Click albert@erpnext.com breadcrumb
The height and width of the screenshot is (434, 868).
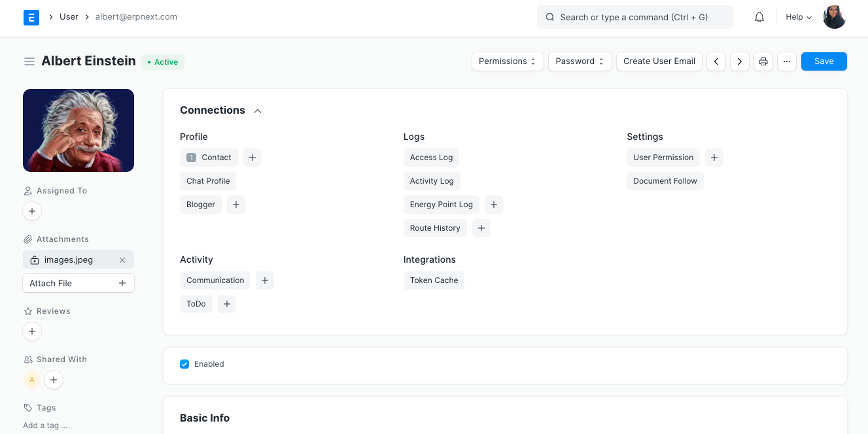(136, 17)
